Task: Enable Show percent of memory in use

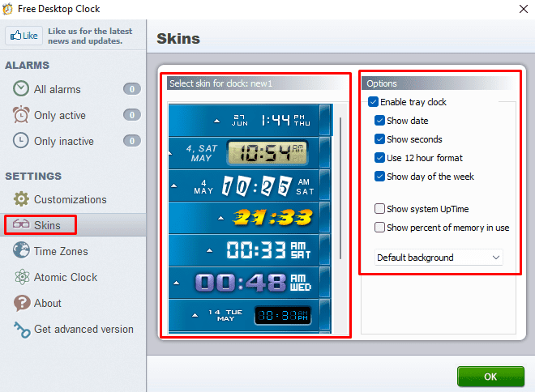Action: pos(379,228)
